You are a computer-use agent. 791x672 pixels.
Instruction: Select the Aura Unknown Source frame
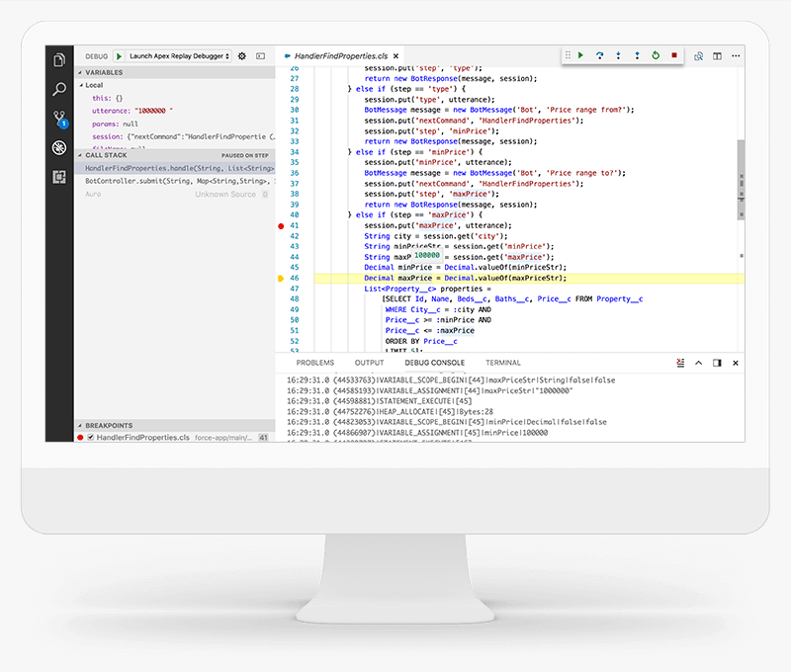175,194
